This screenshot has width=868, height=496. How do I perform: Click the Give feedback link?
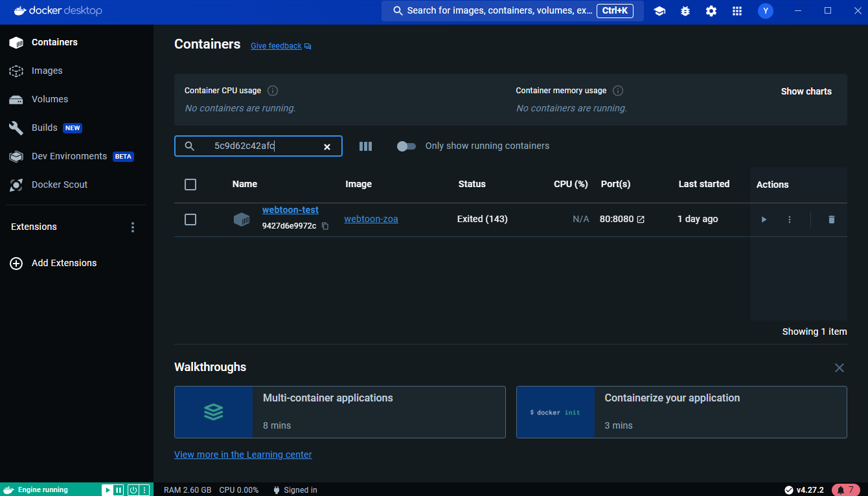[x=276, y=46]
